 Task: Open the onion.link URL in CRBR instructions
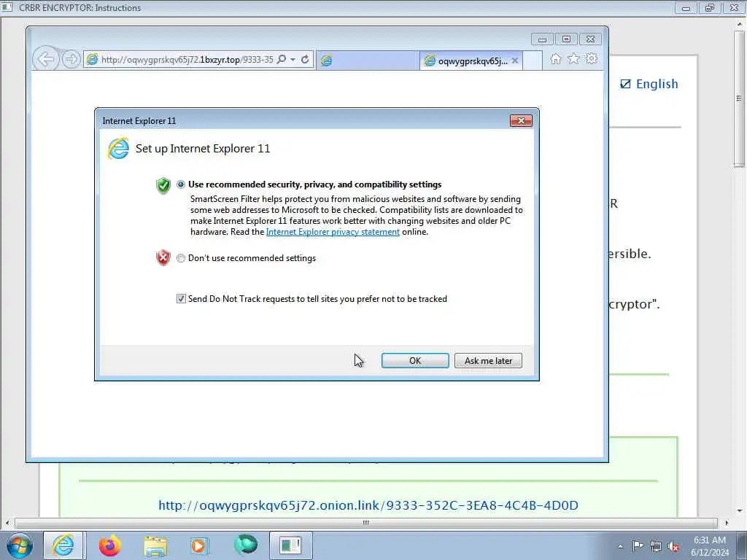click(x=368, y=505)
